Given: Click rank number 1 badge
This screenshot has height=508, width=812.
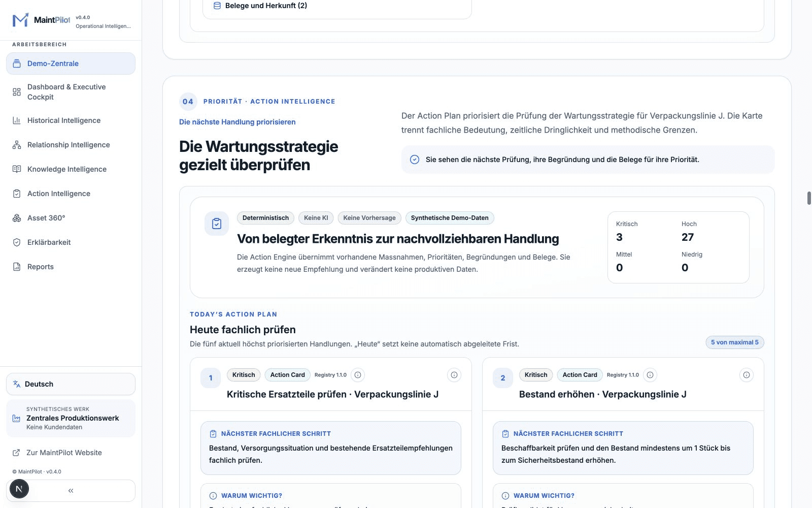Looking at the screenshot, I should [x=211, y=378].
